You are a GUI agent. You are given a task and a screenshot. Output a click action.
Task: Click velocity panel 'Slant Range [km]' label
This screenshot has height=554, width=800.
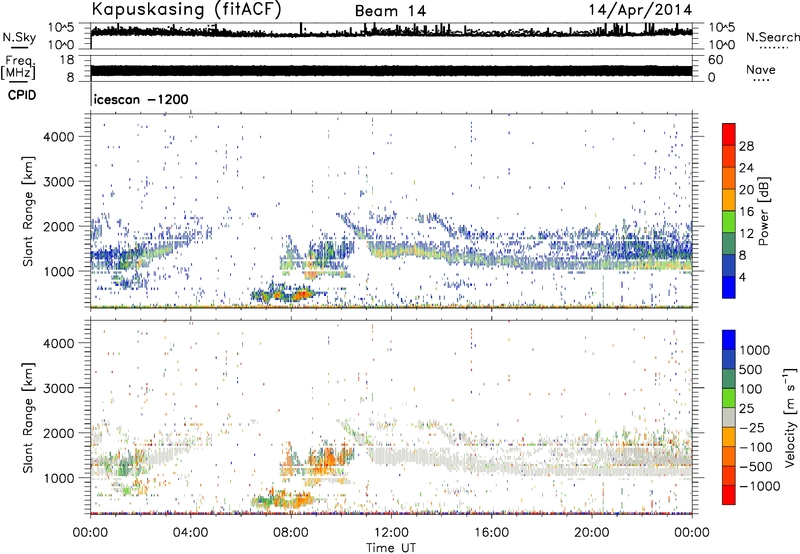pos(28,418)
